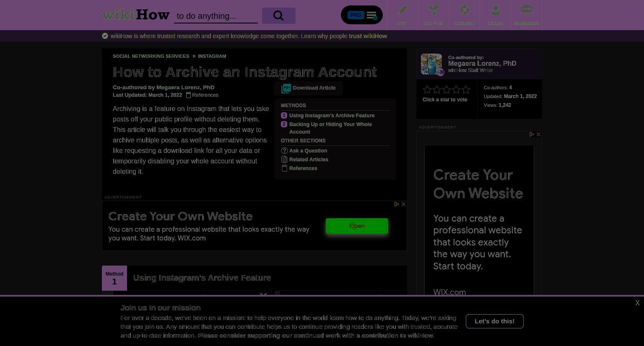Close the banner Wix ad
Viewport: 644px width, 346px height.
pos(403,204)
